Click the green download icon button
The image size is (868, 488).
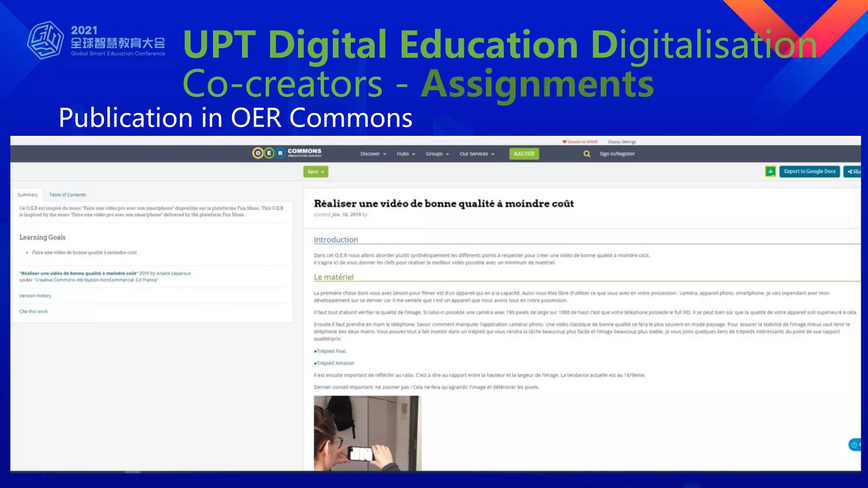click(771, 172)
